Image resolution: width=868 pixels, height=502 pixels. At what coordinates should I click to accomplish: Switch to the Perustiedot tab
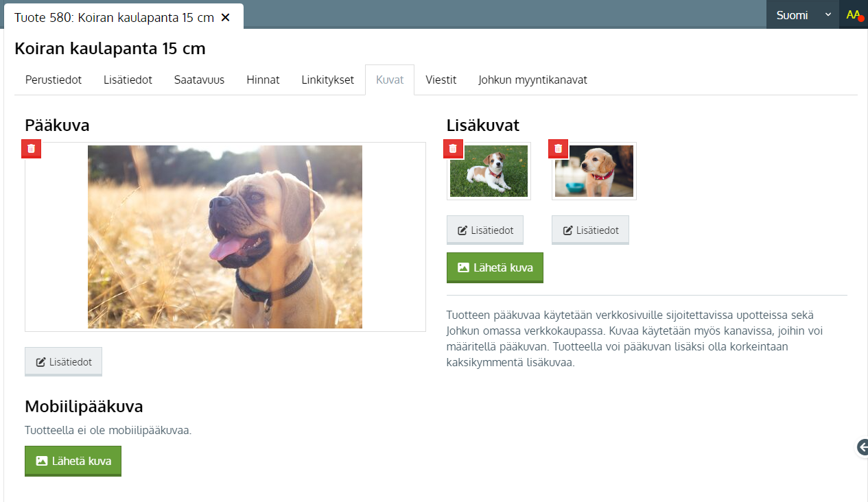pyautogui.click(x=54, y=80)
